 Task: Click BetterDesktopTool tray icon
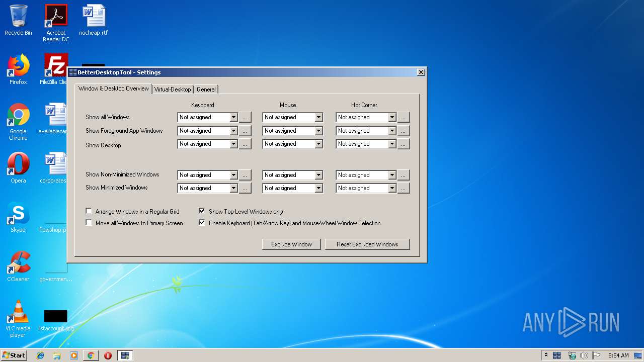(x=557, y=355)
